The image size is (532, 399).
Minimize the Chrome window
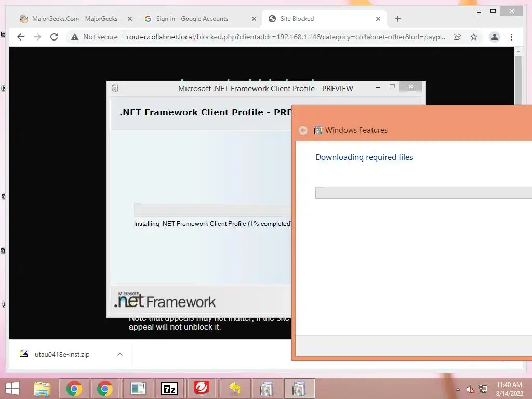coord(478,11)
